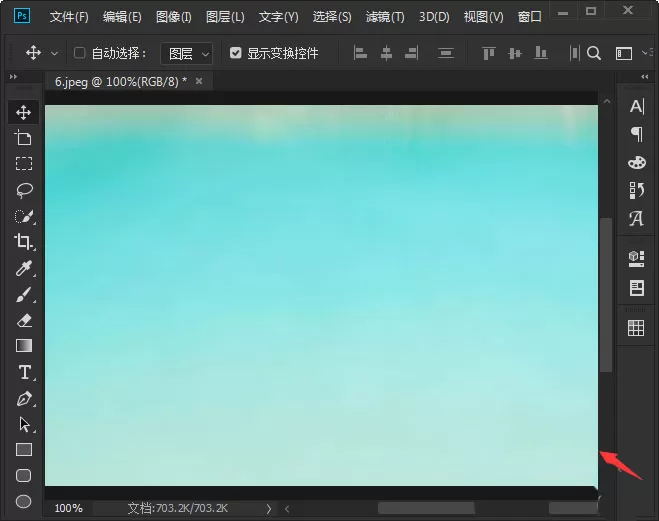
Task: Align horizontal centers in options bar
Action: [x=386, y=53]
